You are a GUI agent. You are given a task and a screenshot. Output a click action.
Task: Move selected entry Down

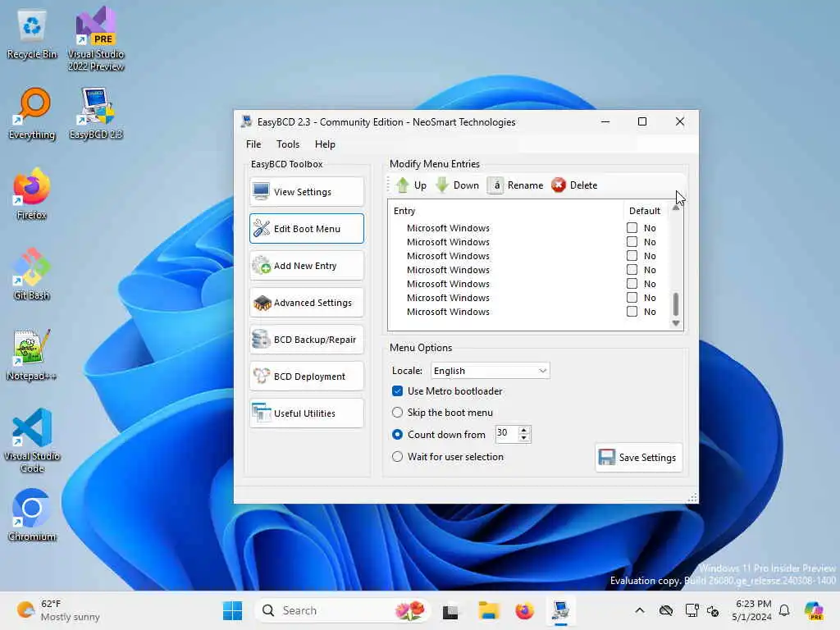tap(458, 185)
